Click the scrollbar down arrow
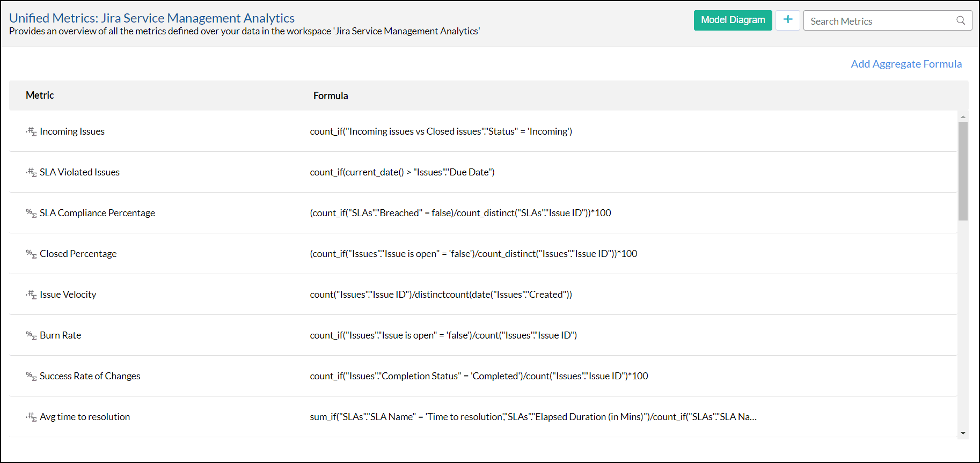Viewport: 980px width, 463px height. point(963,433)
